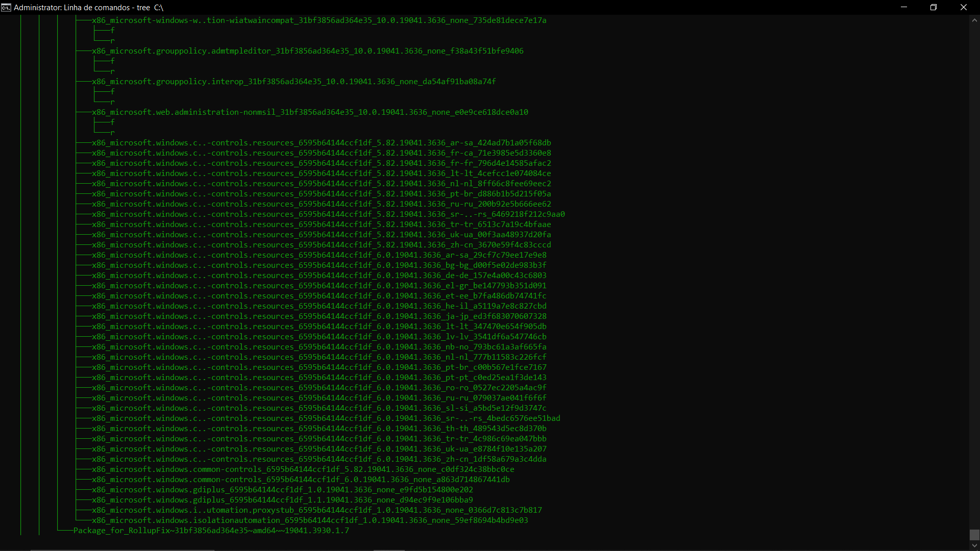Click the grouppolicy.admtmpleditor folder entry
Image resolution: width=980 pixels, height=551 pixels.
tap(307, 51)
